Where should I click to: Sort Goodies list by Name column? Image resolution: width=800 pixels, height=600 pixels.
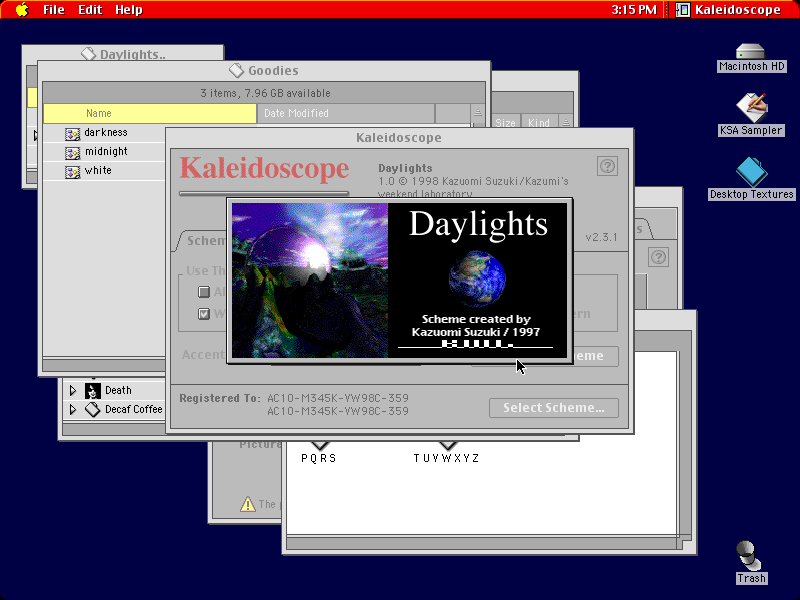(149, 113)
